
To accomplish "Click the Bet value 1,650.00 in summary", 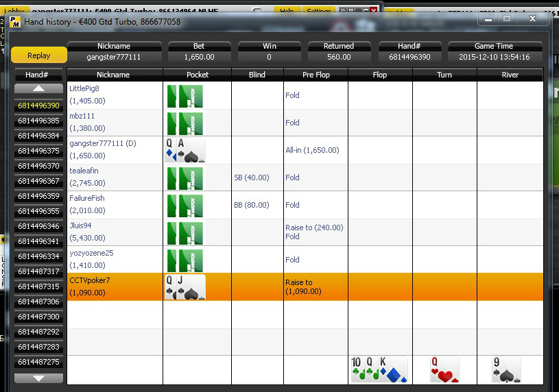I will 200,57.
